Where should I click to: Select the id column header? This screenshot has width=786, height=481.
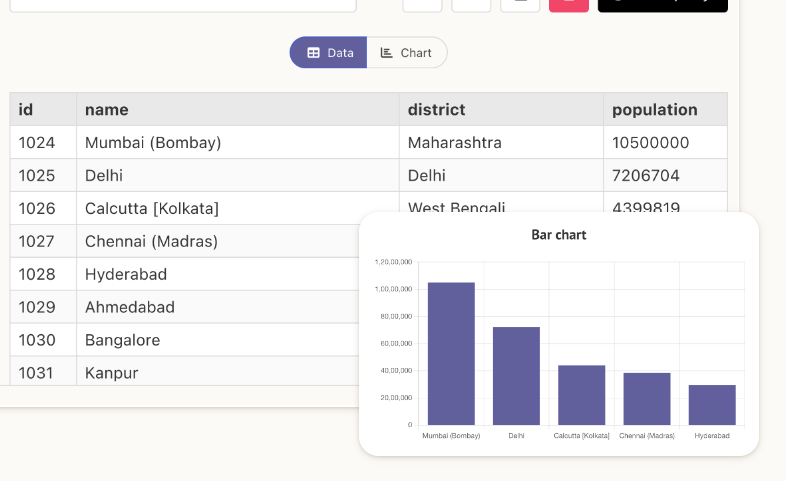[x=43, y=109]
